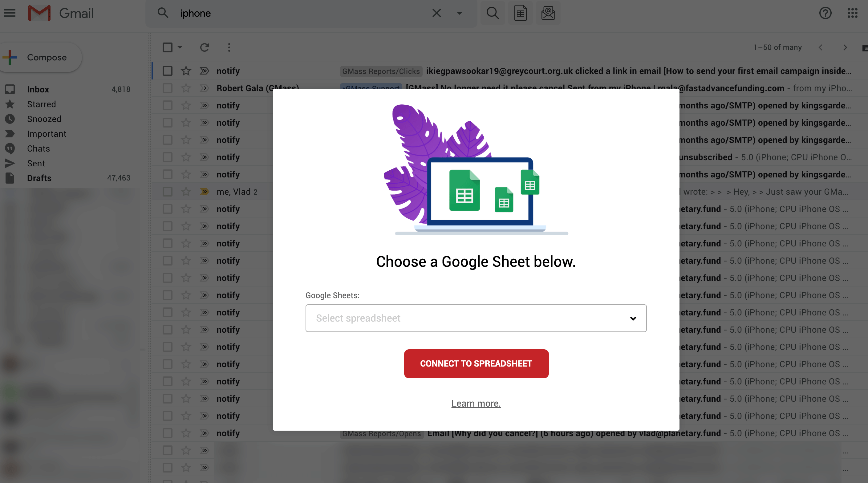868x483 pixels.
Task: Star the first notify email
Action: pyautogui.click(x=186, y=71)
